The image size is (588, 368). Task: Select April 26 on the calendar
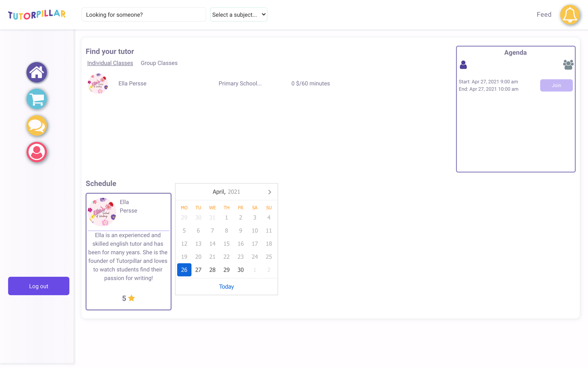[184, 270]
